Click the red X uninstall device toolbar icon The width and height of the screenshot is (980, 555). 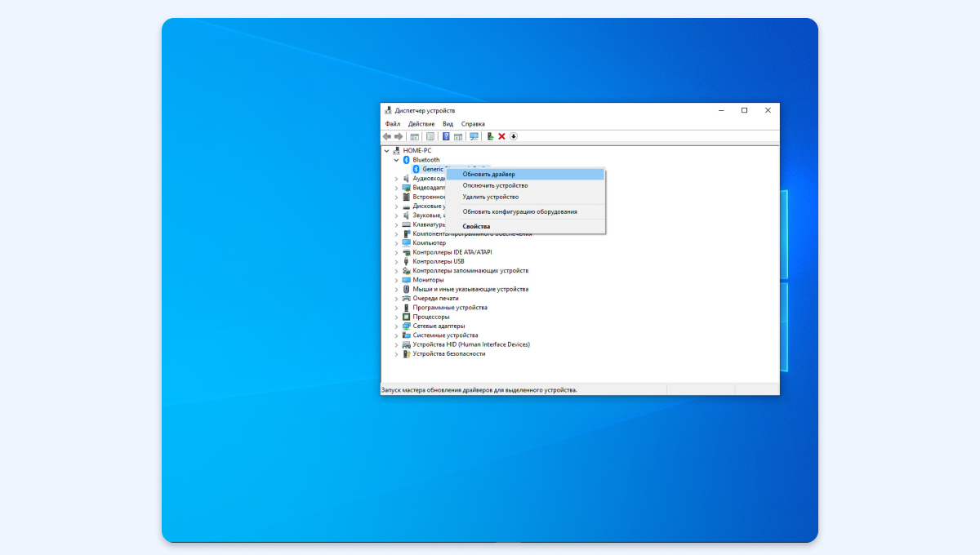pyautogui.click(x=501, y=136)
